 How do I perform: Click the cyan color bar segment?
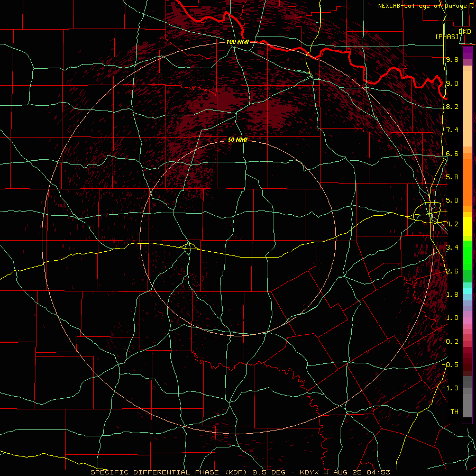tap(467, 291)
